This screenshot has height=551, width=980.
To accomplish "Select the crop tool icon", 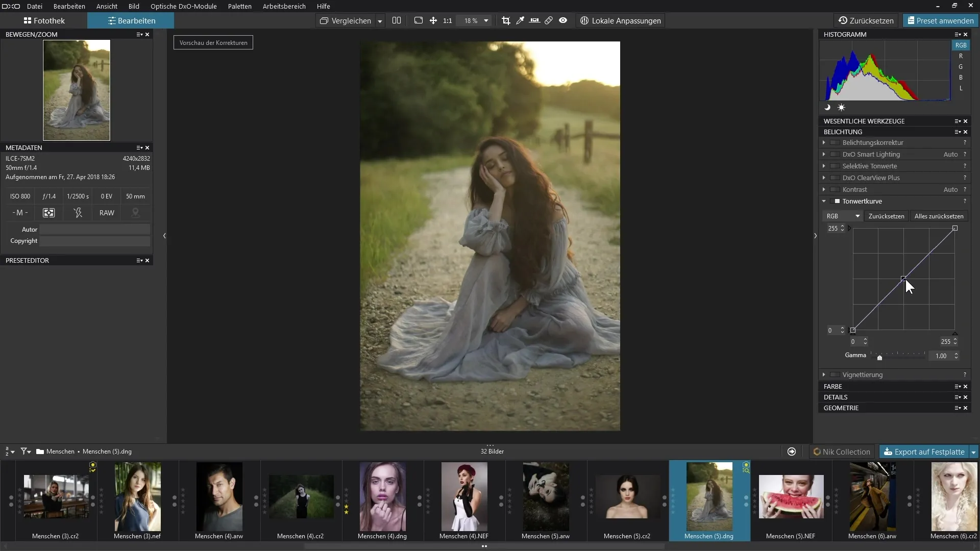I will tap(506, 20).
